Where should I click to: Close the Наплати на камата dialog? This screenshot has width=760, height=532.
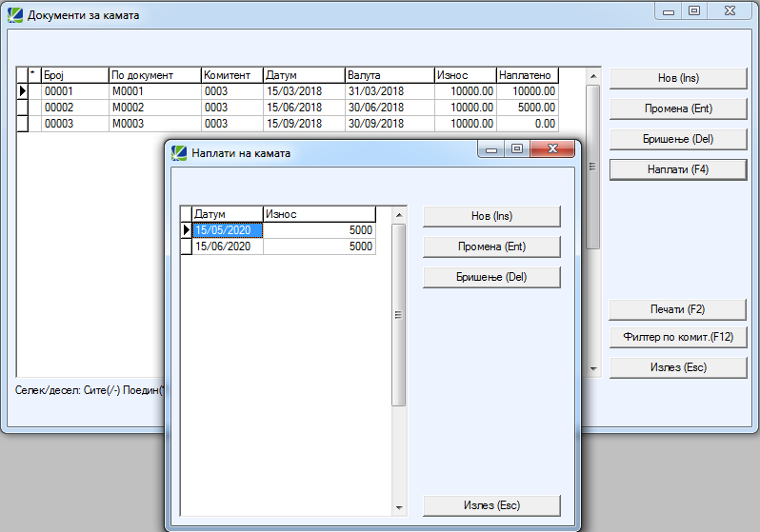click(552, 148)
